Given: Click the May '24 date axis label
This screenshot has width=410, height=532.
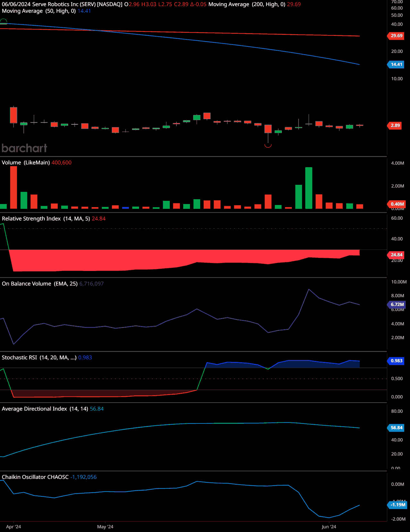Looking at the screenshot, I should [x=105, y=527].
